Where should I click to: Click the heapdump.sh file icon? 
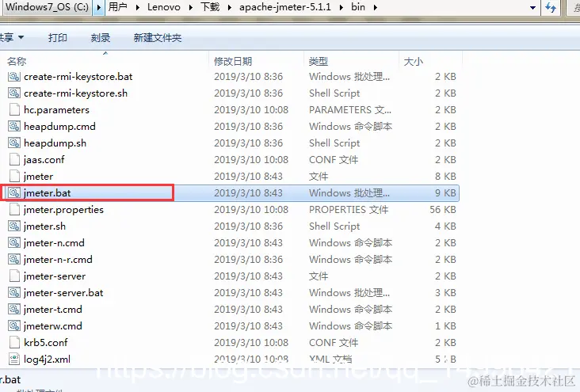[14, 143]
